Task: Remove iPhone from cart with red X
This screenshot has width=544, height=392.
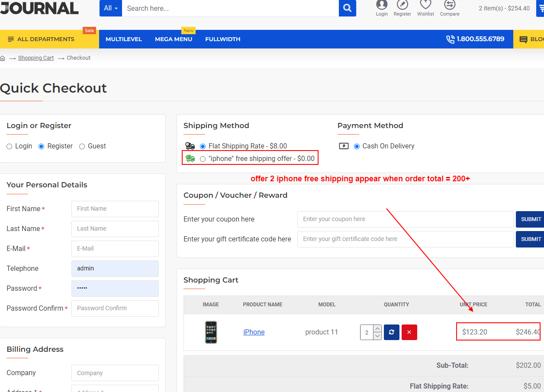Action: (409, 332)
